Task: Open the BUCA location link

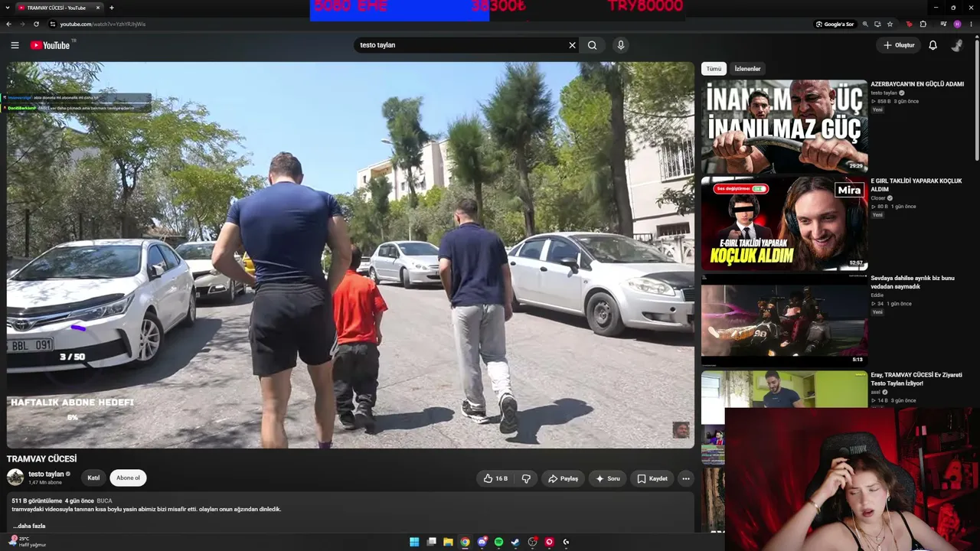Action: (104, 500)
